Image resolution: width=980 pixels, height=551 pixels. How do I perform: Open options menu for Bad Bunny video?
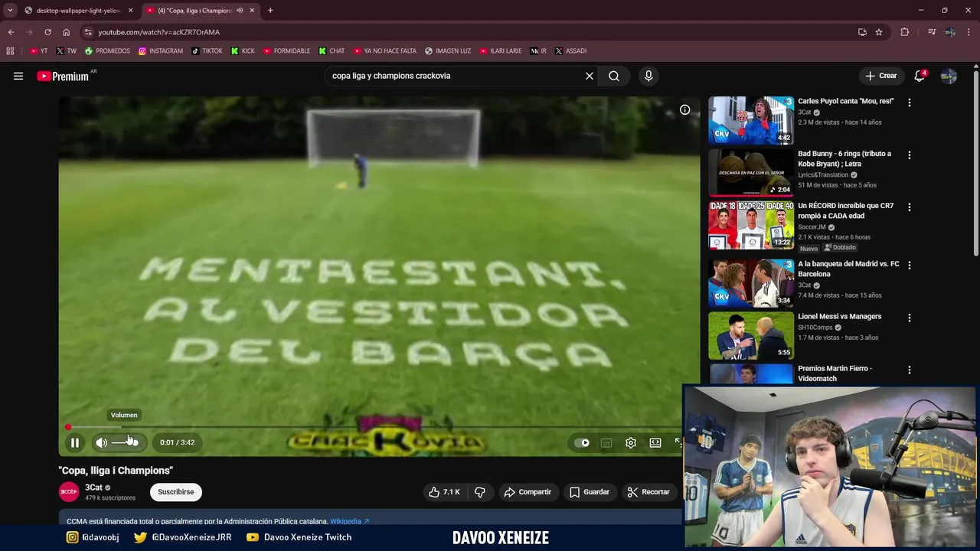[910, 155]
